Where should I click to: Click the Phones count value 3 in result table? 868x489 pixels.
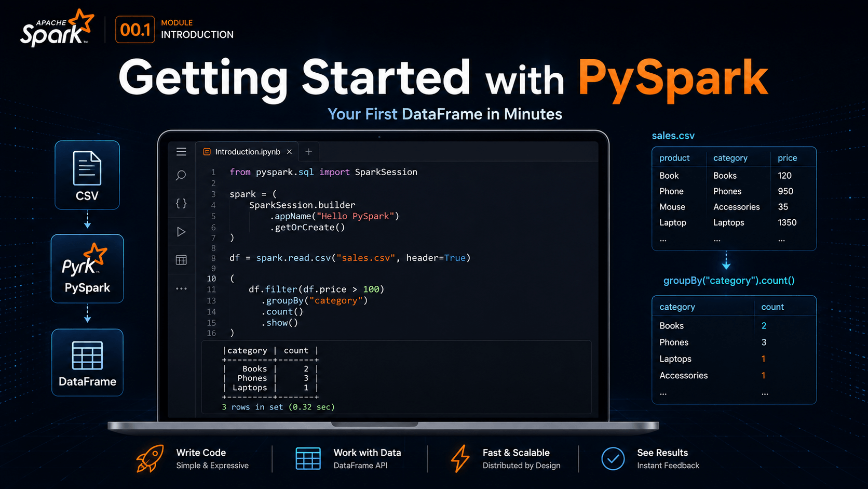(764, 342)
